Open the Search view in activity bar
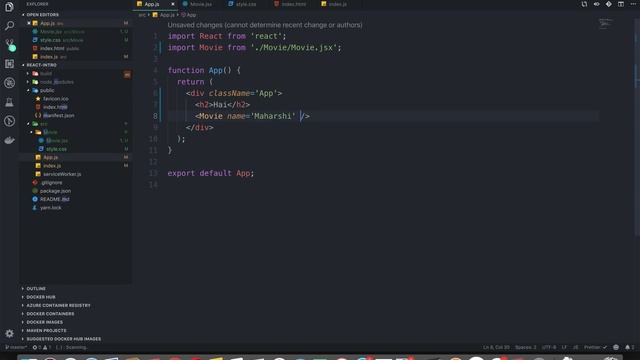The image size is (640, 360). tap(9, 26)
